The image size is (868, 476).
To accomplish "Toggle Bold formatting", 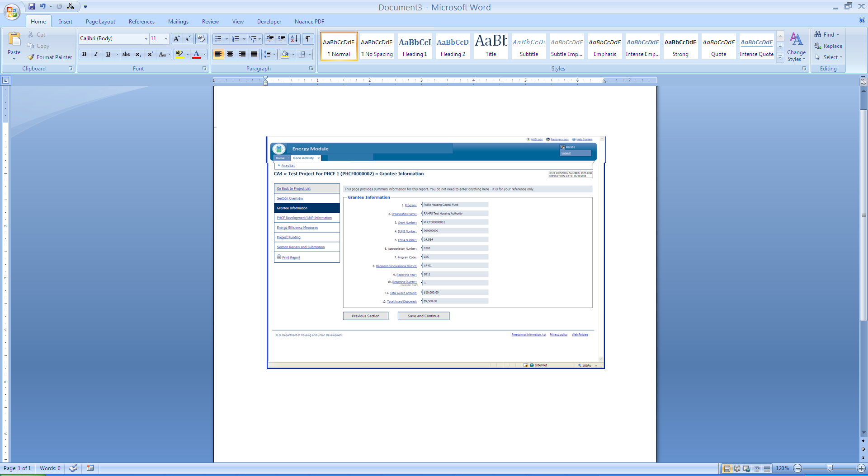I will coord(84,54).
